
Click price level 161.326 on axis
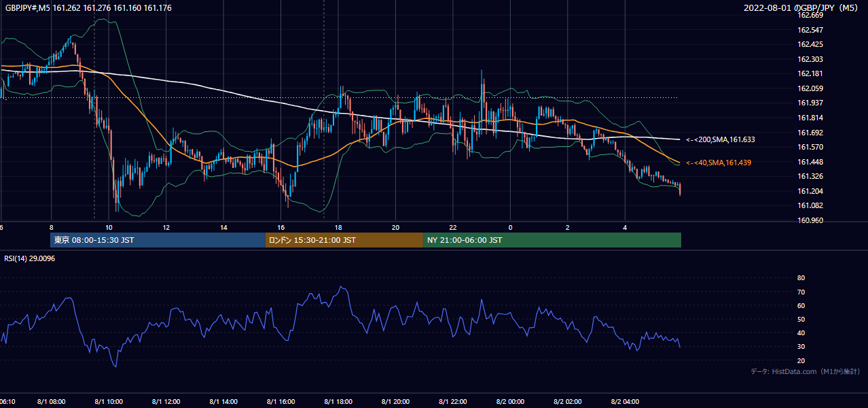point(810,177)
